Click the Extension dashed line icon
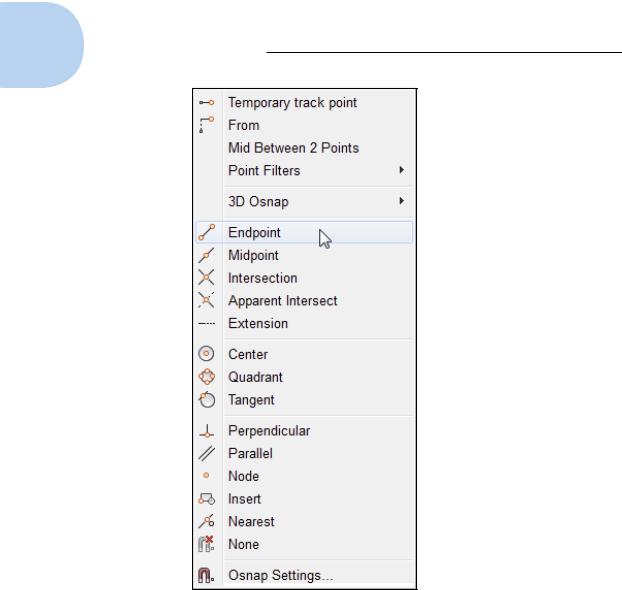 206,323
